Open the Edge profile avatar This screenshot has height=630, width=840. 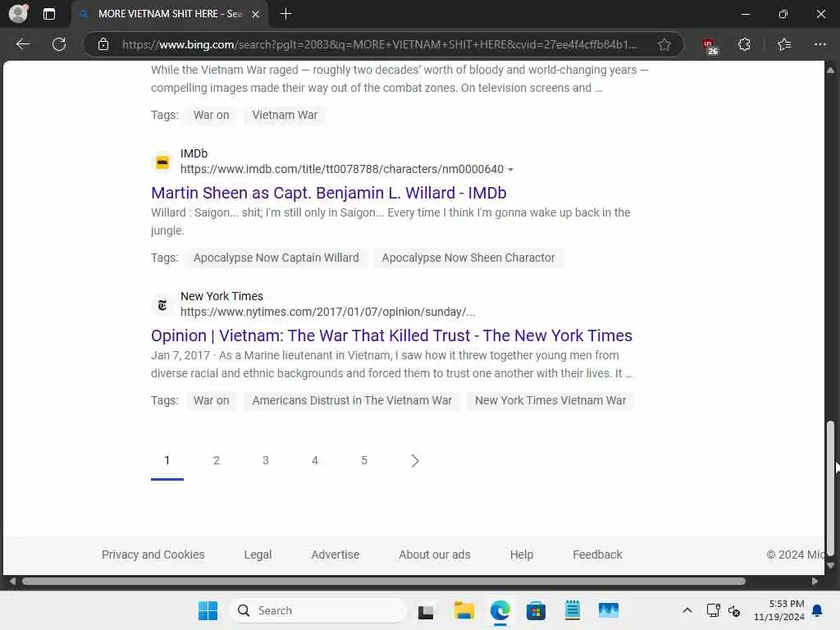click(x=19, y=13)
